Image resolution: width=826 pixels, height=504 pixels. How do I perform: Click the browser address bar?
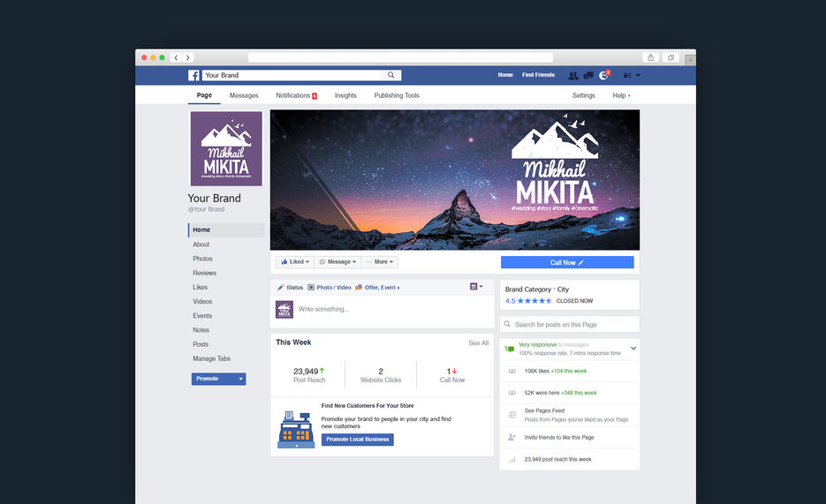coord(400,58)
